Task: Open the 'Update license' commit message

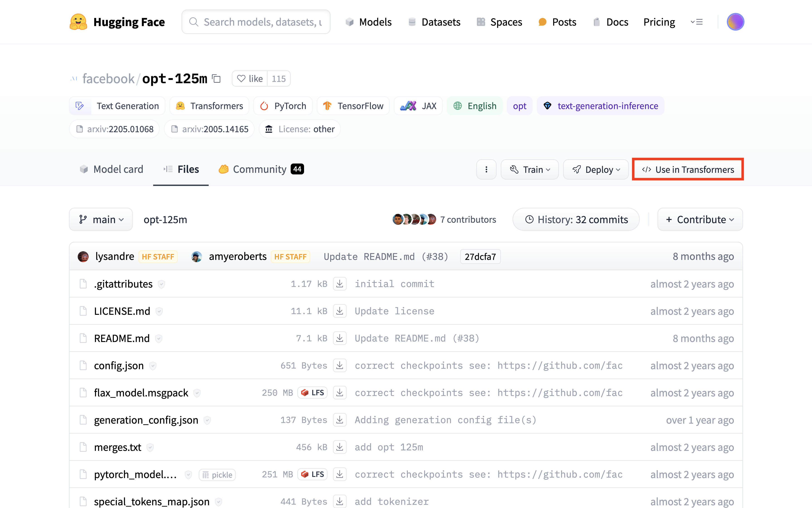Action: [394, 311]
